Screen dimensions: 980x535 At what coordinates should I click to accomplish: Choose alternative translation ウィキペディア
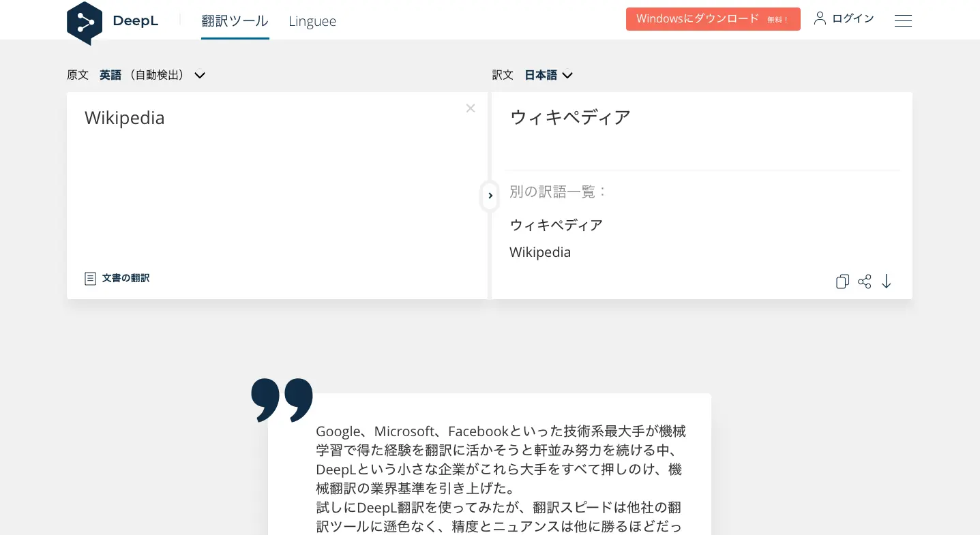[556, 225]
